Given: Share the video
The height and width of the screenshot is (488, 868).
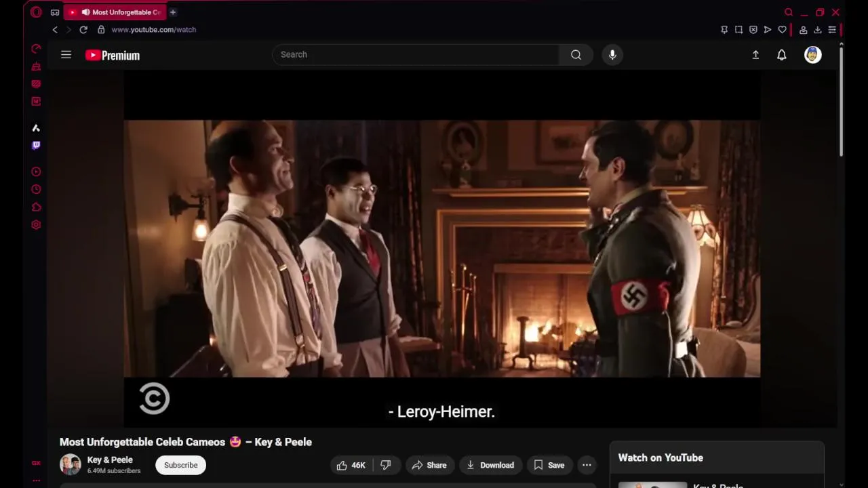Looking at the screenshot, I should [x=429, y=465].
